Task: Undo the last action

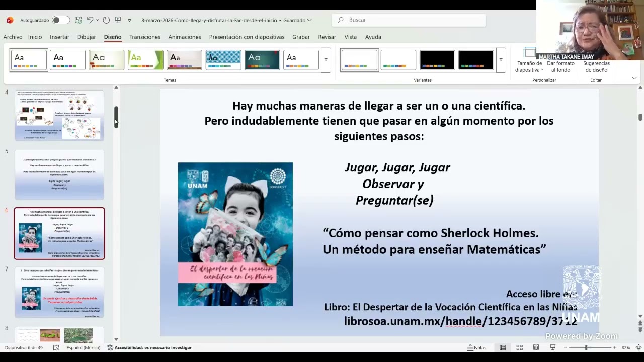Action: coord(90,20)
